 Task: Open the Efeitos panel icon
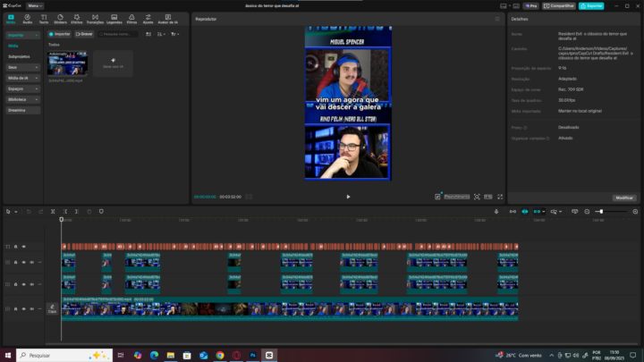point(77,17)
